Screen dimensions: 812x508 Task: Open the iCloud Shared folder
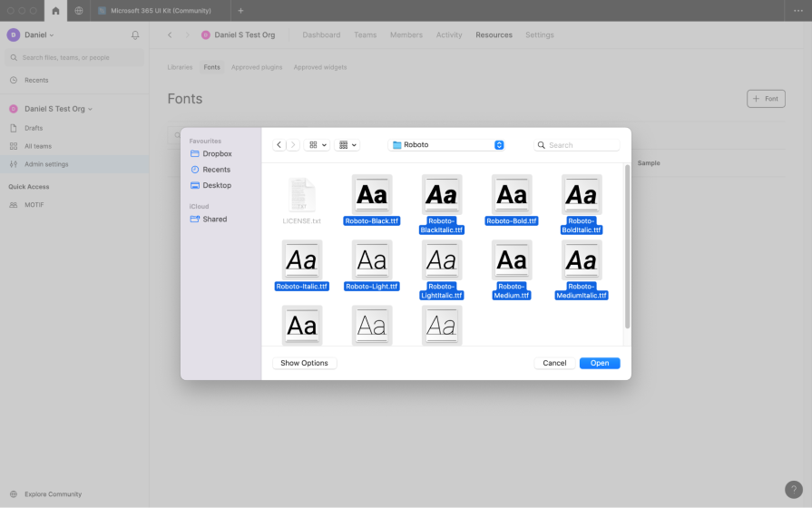214,219
